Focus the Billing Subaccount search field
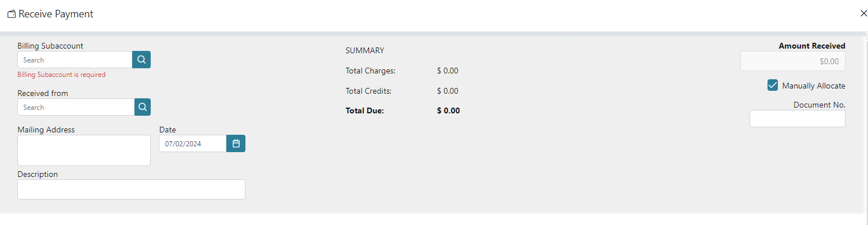This screenshot has width=868, height=225. pyautogui.click(x=75, y=60)
